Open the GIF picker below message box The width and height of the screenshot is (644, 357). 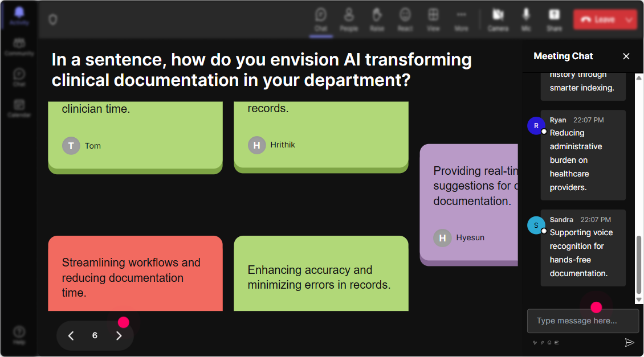[556, 342]
